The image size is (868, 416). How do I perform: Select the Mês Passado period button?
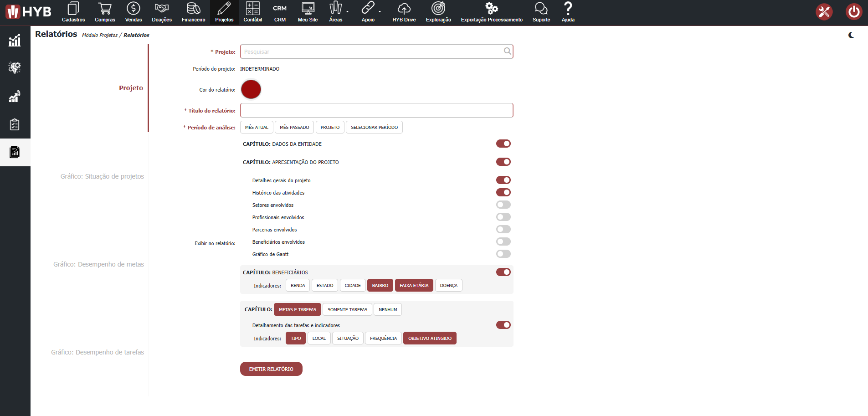(x=294, y=128)
